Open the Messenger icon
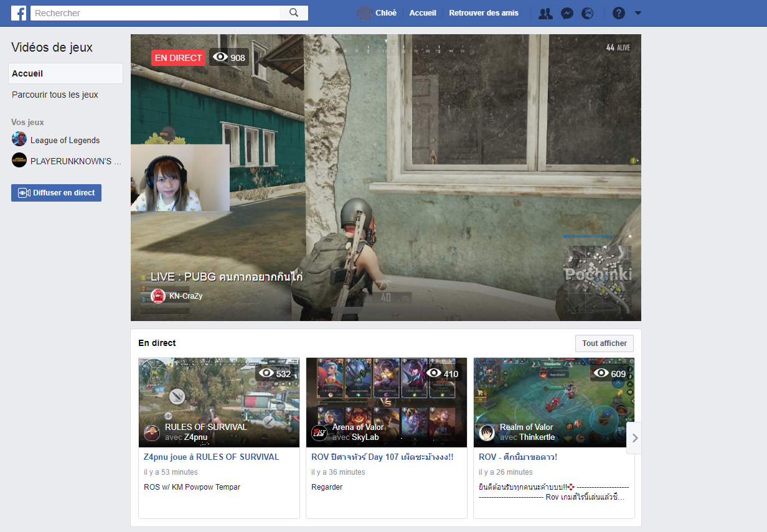The image size is (767, 532). (567, 13)
